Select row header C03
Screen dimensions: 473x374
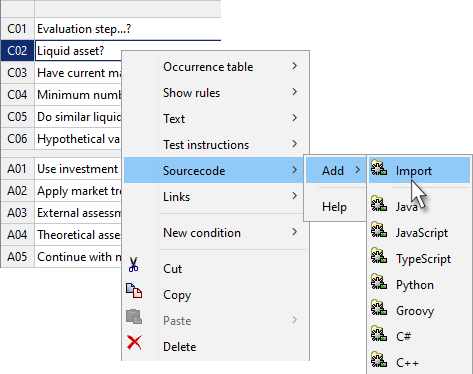click(x=17, y=73)
